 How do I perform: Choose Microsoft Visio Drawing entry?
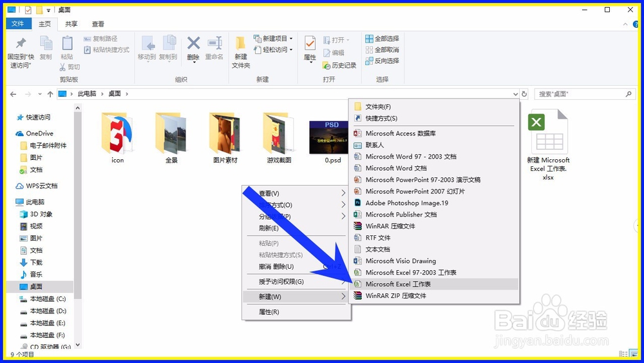[433, 260]
